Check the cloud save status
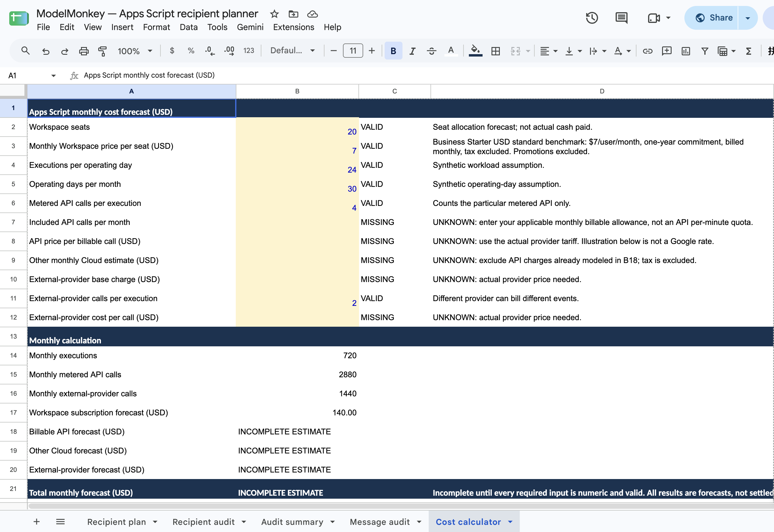The width and height of the screenshot is (774, 532). [312, 14]
